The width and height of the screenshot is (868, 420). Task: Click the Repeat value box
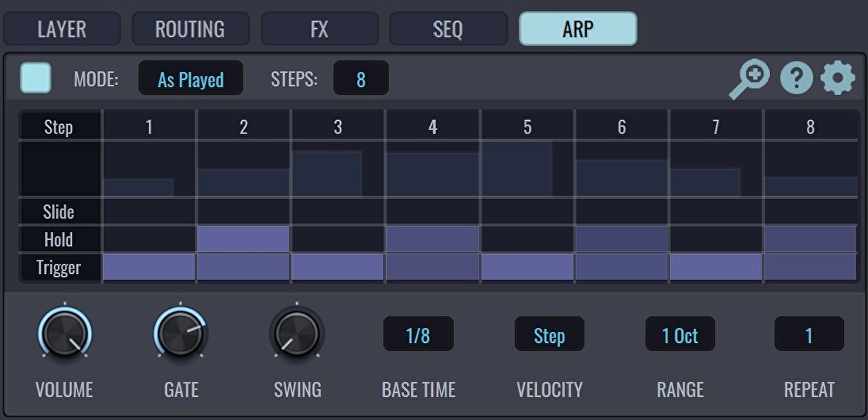click(x=809, y=334)
